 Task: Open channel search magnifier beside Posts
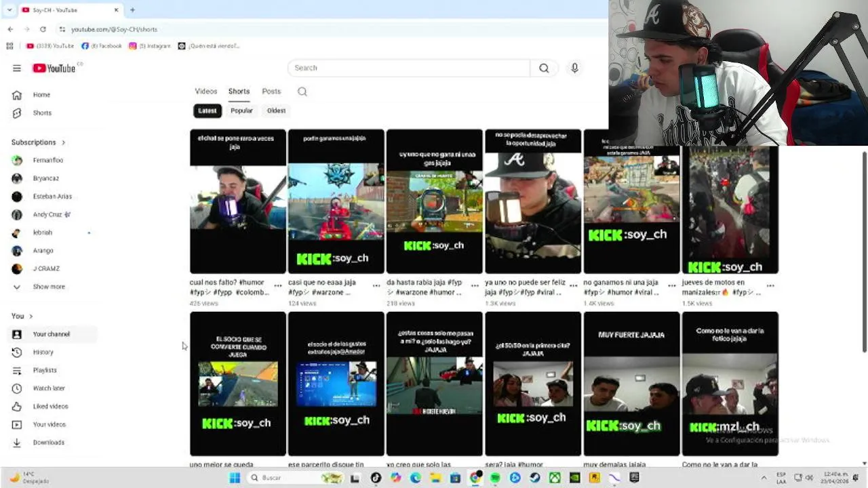pos(302,91)
